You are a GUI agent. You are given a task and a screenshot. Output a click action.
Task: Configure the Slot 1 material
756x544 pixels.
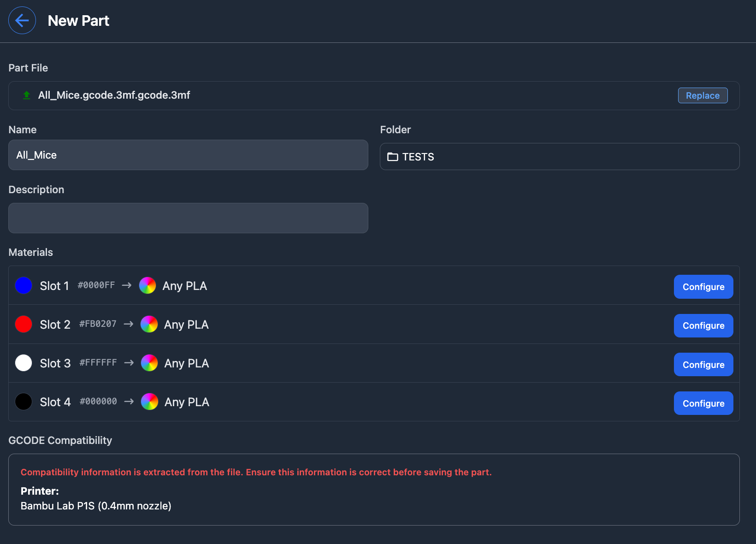(x=703, y=287)
